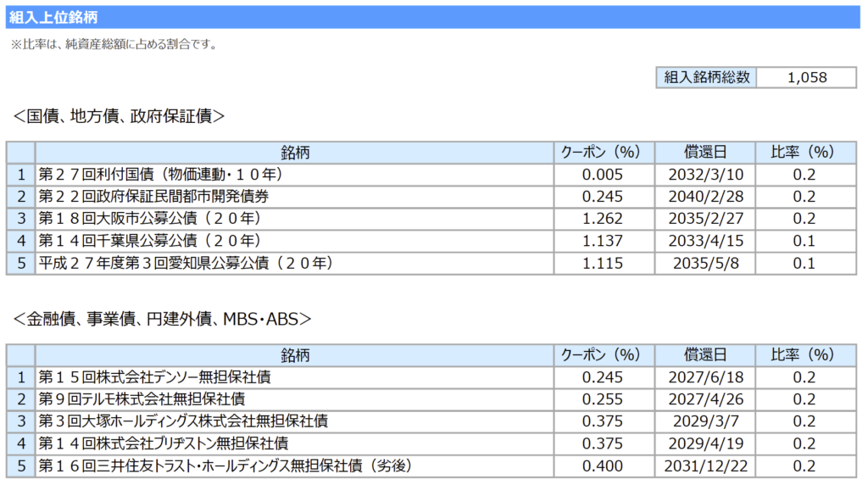Select the 平成２７年度第３回愛知県公募公債 entry
Screen dimensions: 868x485
[186, 264]
